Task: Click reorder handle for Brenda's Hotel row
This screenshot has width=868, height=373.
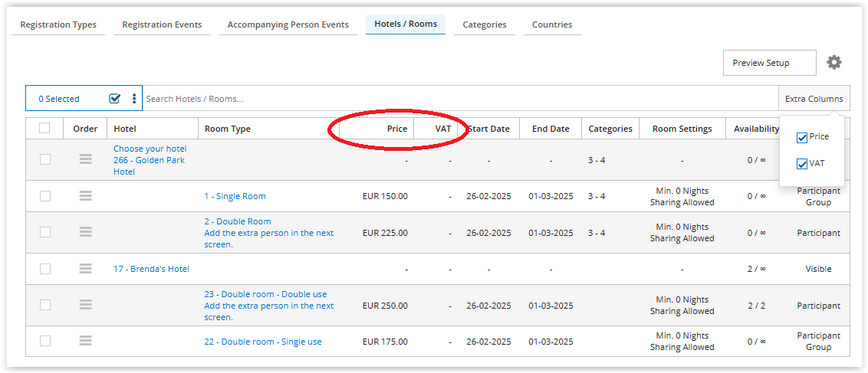Action: point(85,269)
